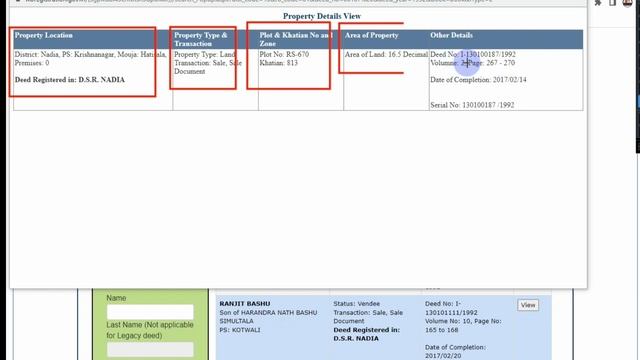
Task: Select the 'Property Type & Transaction' header
Action: 200,39
